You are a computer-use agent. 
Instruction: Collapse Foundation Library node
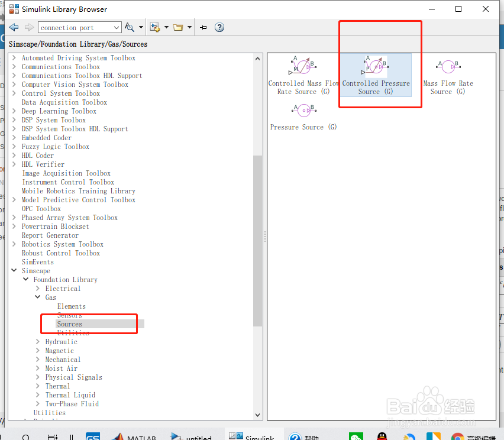click(25, 279)
